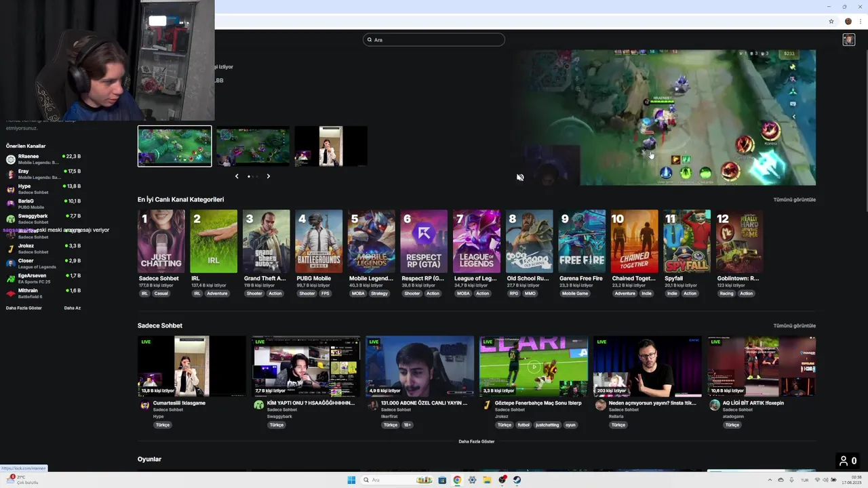Open the Garena Free Fire category card
This screenshot has height=488, width=868.
point(581,241)
